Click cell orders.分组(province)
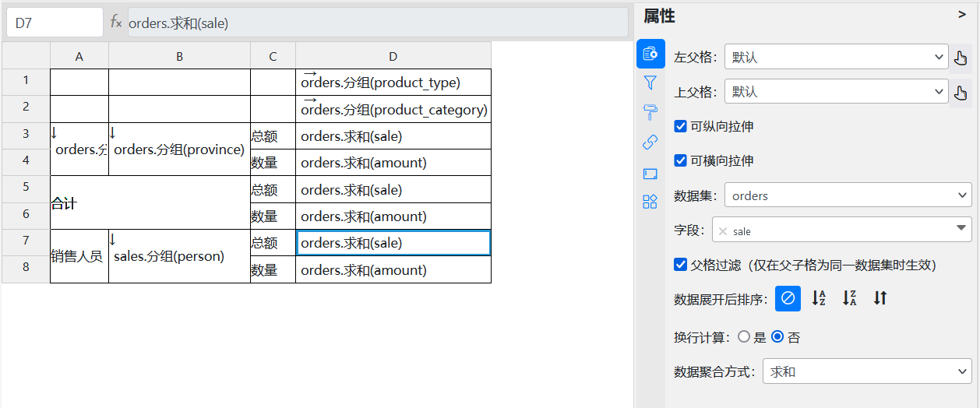 (x=179, y=149)
